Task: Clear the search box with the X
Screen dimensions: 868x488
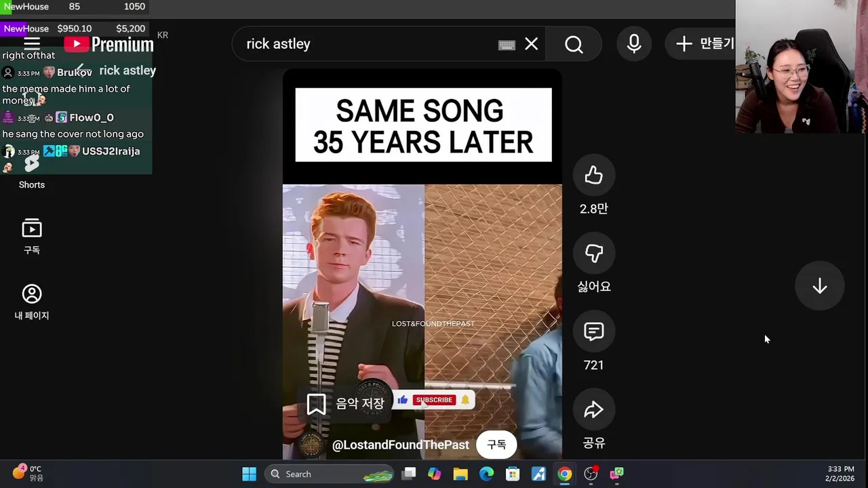Action: click(x=531, y=44)
